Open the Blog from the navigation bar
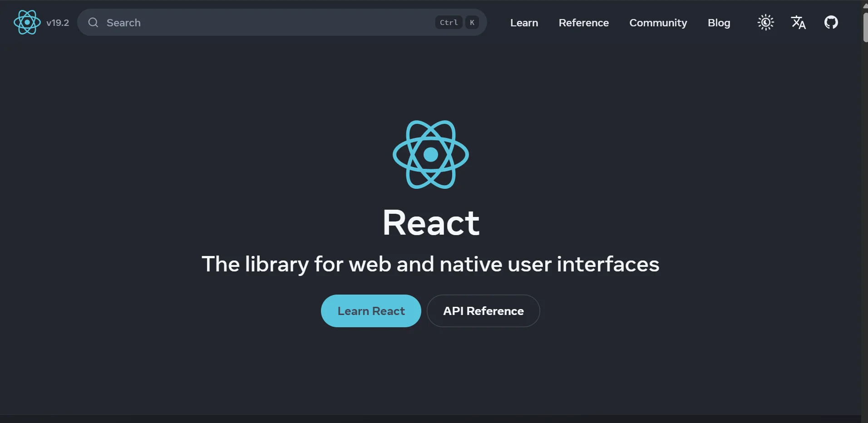 pyautogui.click(x=719, y=23)
